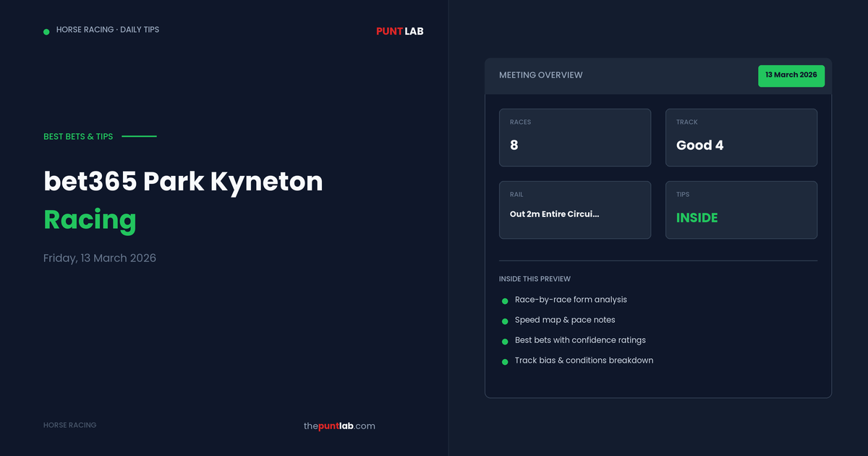The image size is (868, 456).
Task: Click the bet365 Park Kyneton Racing title
Action: pos(183,200)
